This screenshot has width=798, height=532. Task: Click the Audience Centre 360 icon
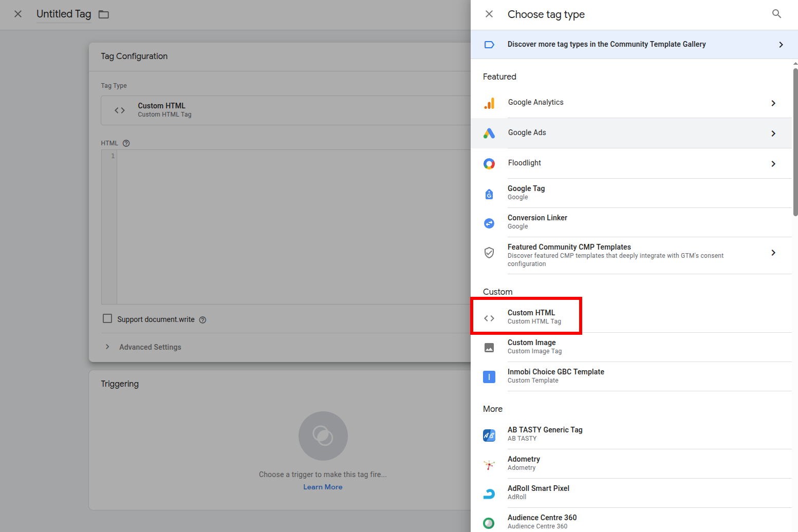pyautogui.click(x=489, y=523)
